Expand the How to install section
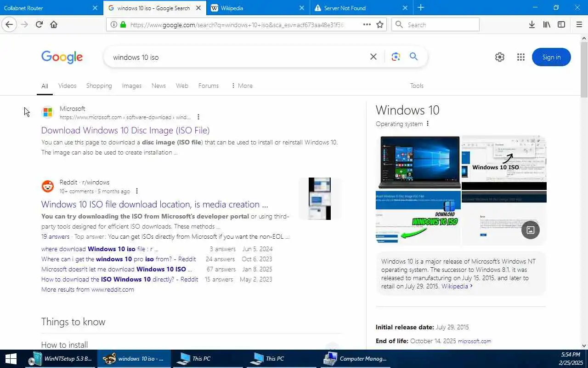The width and height of the screenshot is (588, 368). click(191, 345)
